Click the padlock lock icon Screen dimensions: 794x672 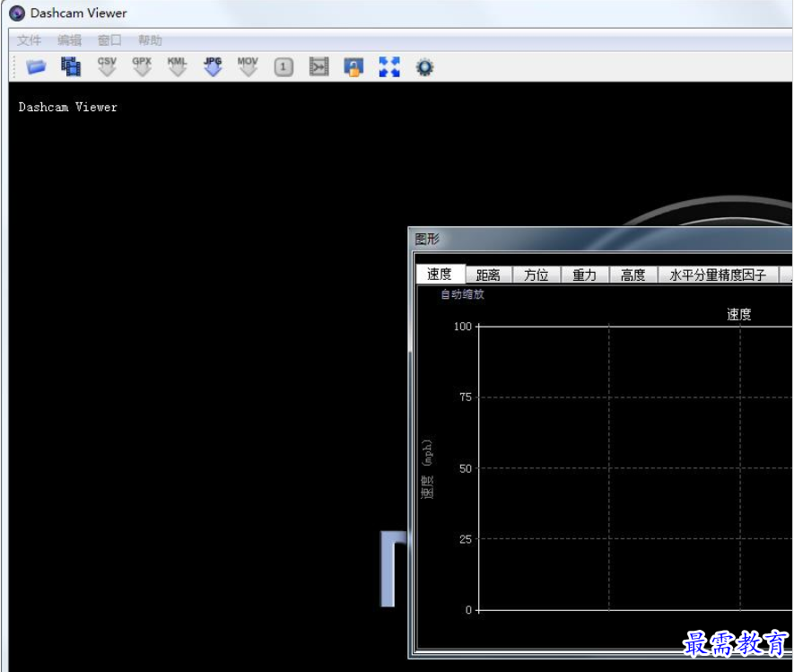pyautogui.click(x=353, y=67)
